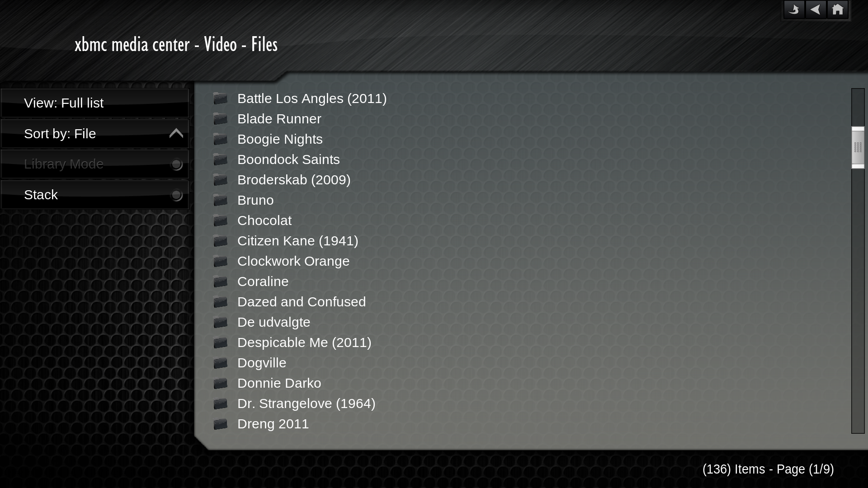Toggle the Library Mode switch

tap(176, 164)
